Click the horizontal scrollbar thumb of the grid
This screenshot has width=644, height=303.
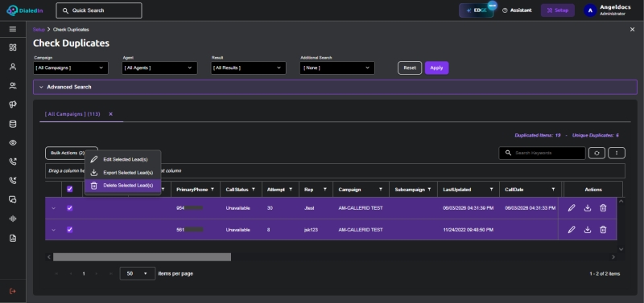point(142,257)
